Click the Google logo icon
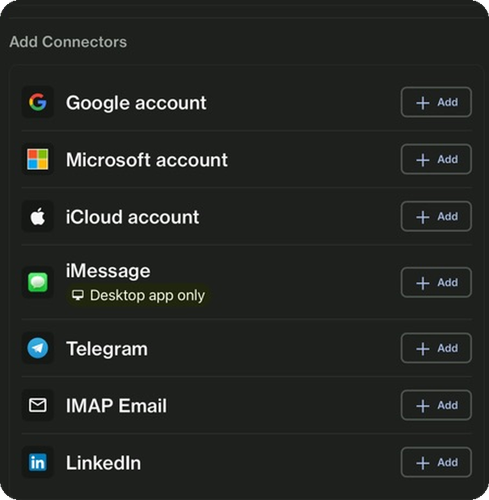 click(x=38, y=102)
